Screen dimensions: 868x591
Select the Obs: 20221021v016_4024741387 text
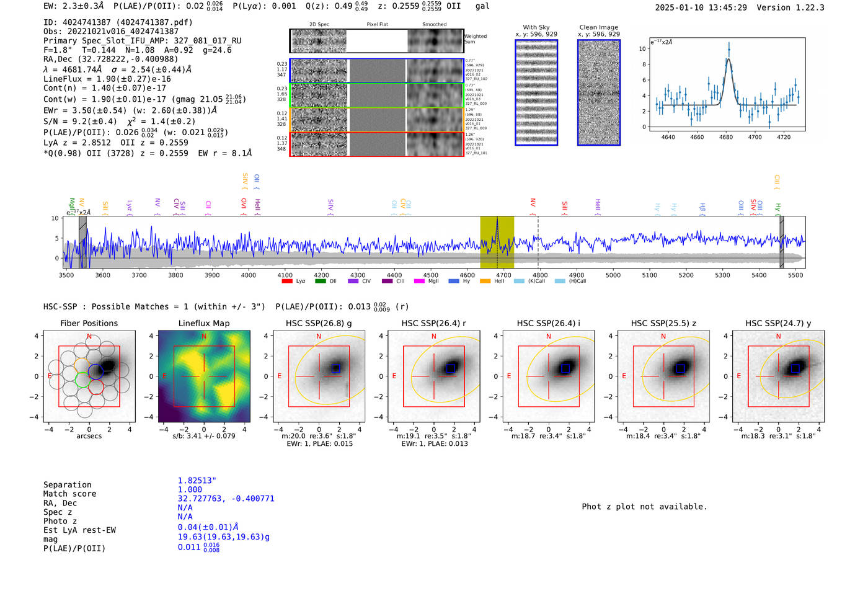[x=111, y=32]
